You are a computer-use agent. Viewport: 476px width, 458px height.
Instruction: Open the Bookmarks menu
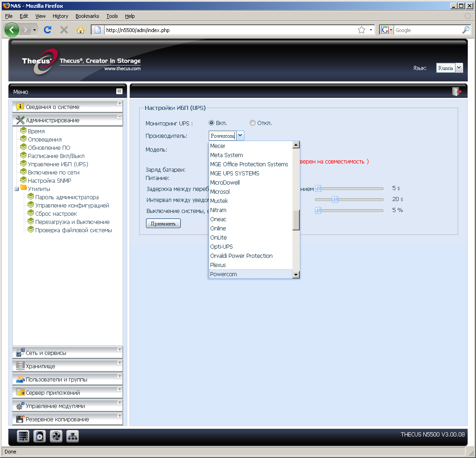pyautogui.click(x=87, y=16)
